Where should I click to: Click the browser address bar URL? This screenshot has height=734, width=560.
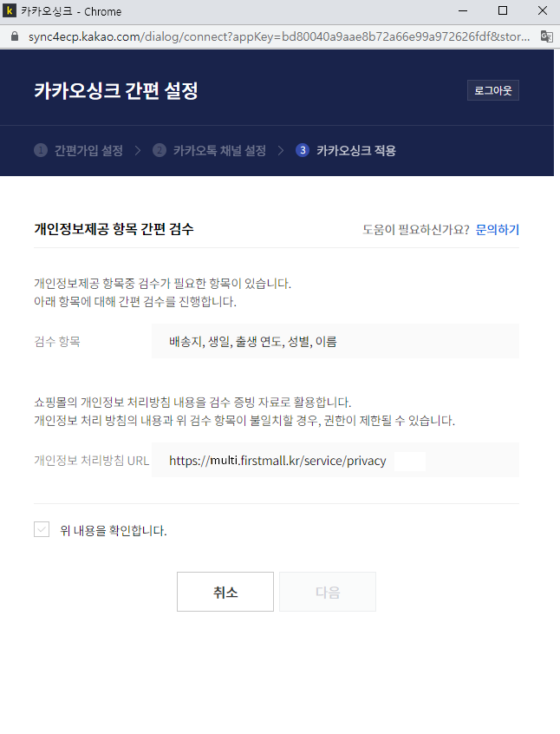[x=279, y=36]
